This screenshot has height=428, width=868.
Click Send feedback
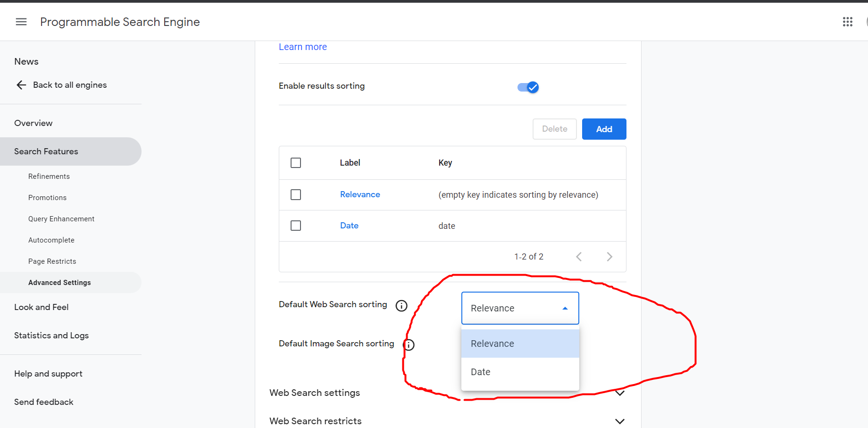pyautogui.click(x=44, y=402)
